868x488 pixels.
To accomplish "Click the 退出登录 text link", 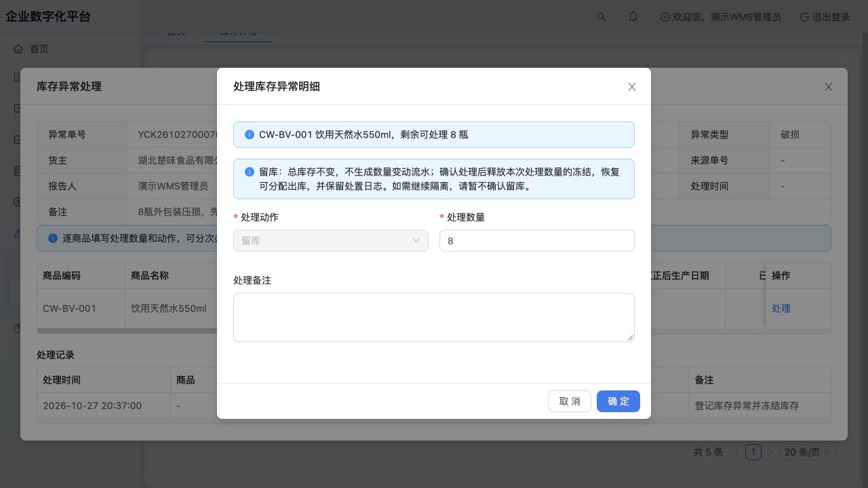I will coord(831,17).
